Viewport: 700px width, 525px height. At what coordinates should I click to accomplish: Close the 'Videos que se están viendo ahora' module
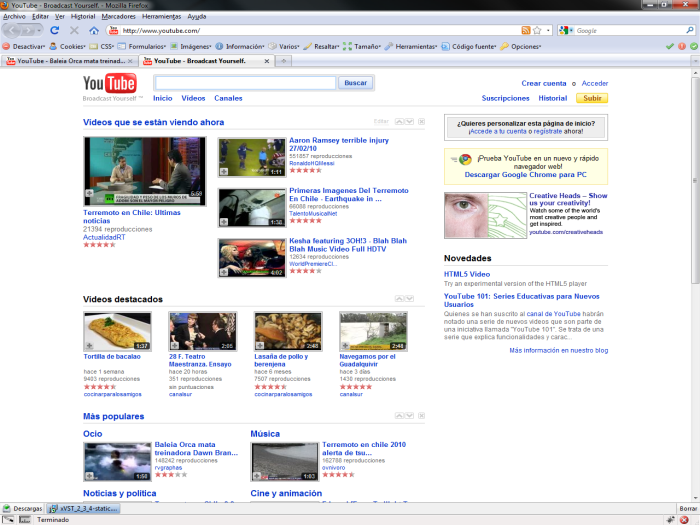[x=421, y=121]
